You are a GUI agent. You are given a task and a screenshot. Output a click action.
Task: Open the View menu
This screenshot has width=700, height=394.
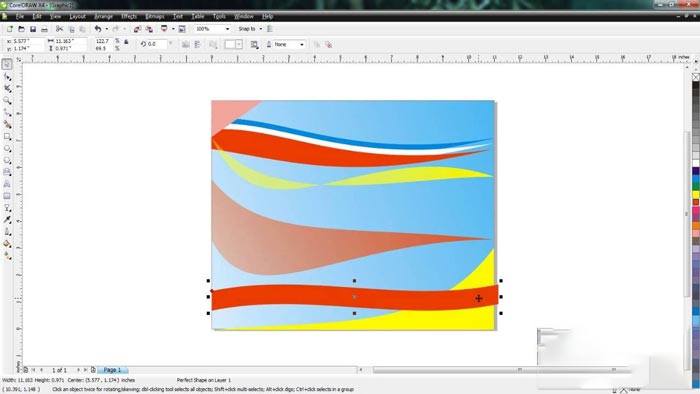[x=55, y=17]
